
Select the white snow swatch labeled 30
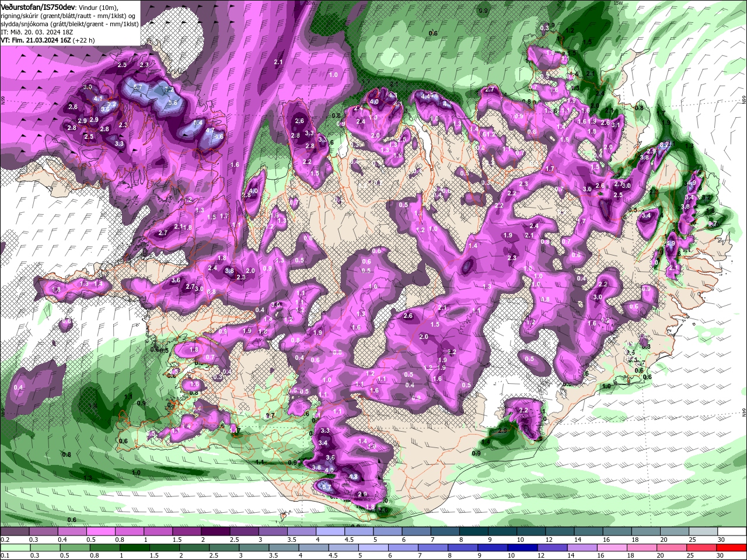point(732,531)
